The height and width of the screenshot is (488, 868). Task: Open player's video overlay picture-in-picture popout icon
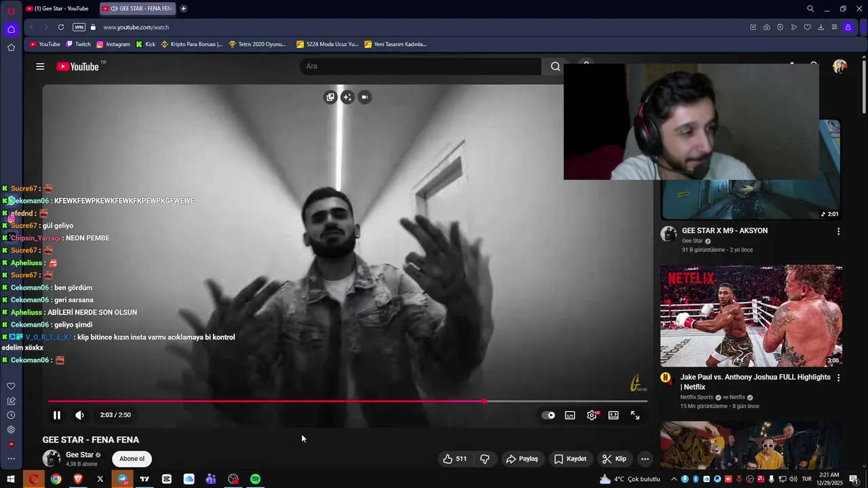(330, 97)
